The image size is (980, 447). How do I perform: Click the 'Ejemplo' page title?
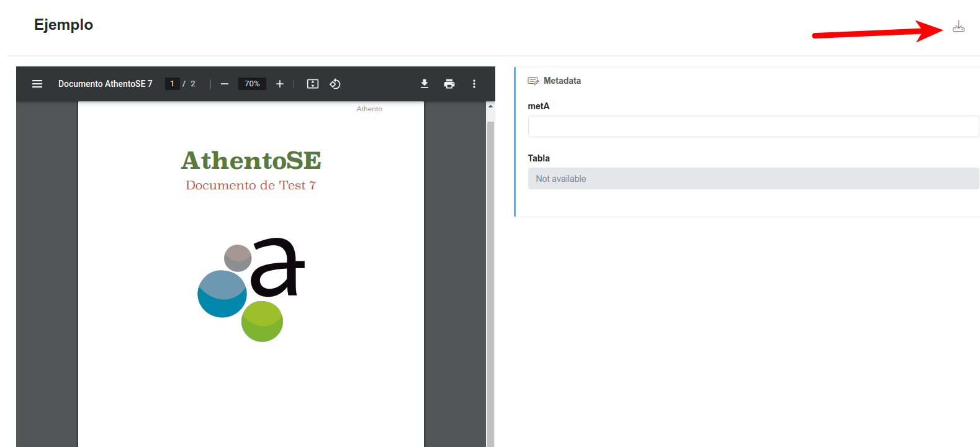pos(63,25)
